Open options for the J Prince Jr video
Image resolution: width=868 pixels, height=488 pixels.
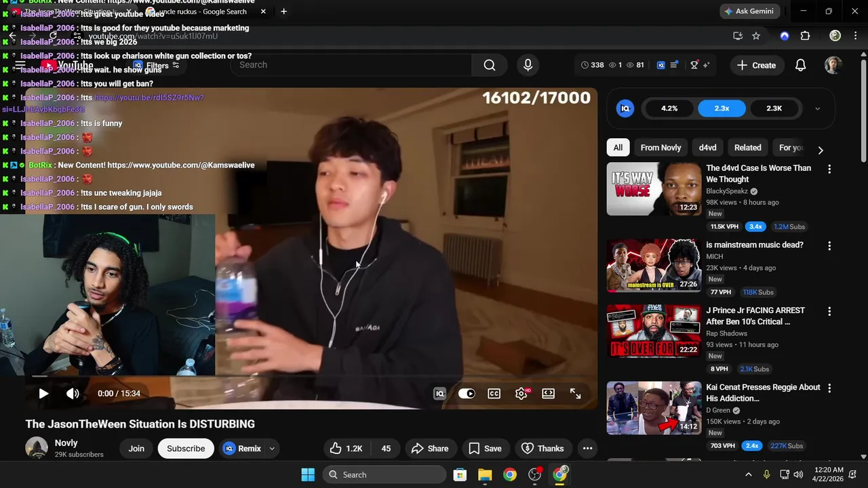829,311
